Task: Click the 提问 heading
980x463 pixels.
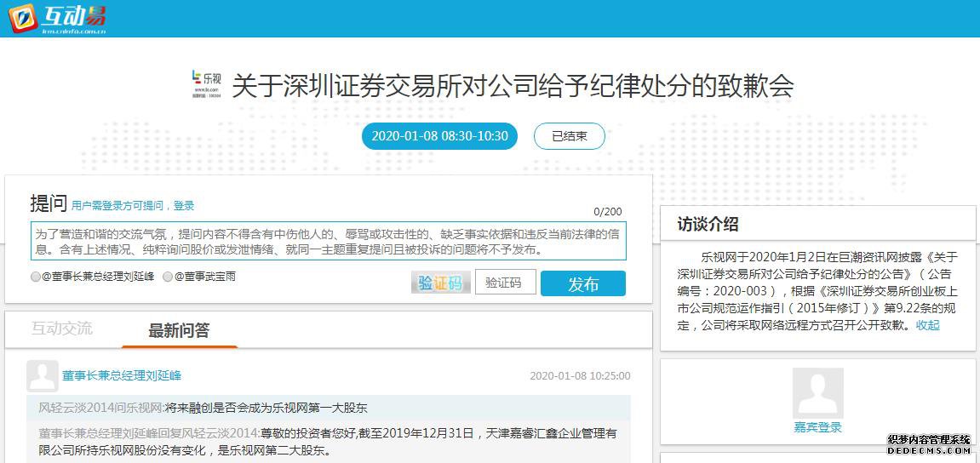Action: click(x=49, y=203)
